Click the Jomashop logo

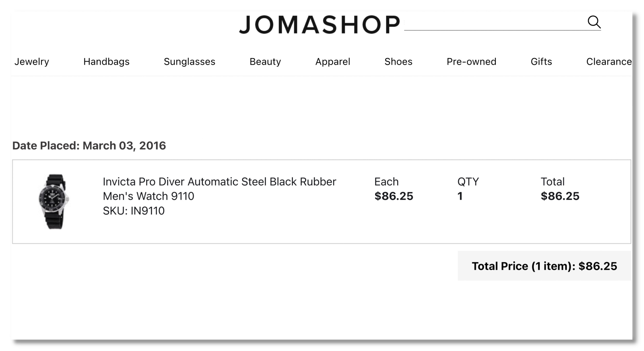[x=319, y=24]
